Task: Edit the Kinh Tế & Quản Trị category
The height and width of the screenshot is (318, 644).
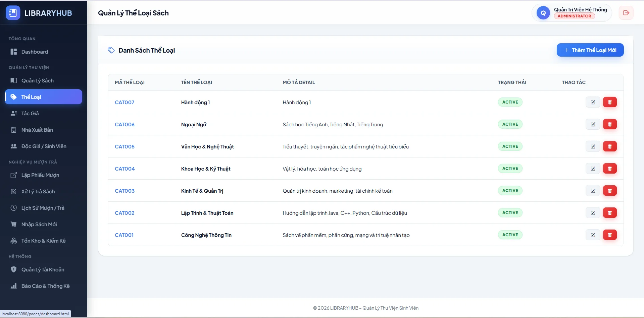Action: click(x=593, y=191)
